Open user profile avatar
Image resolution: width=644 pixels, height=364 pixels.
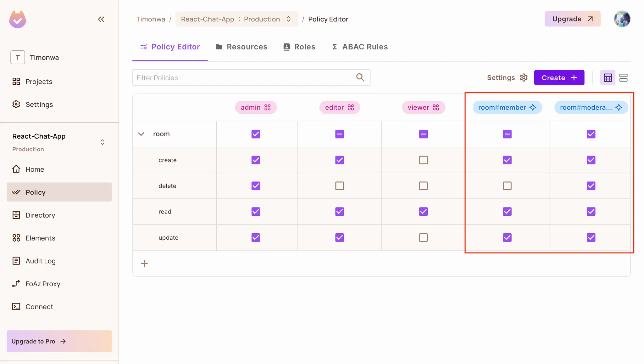[x=622, y=19]
